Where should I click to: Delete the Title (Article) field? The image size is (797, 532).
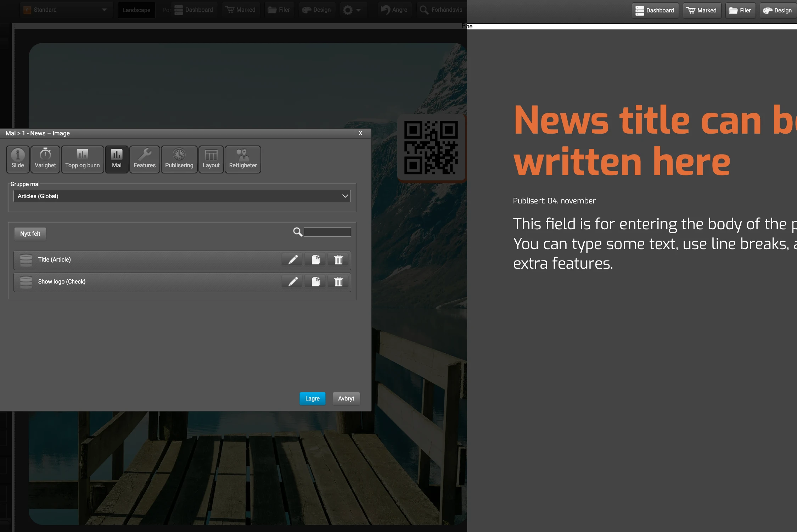(338, 260)
